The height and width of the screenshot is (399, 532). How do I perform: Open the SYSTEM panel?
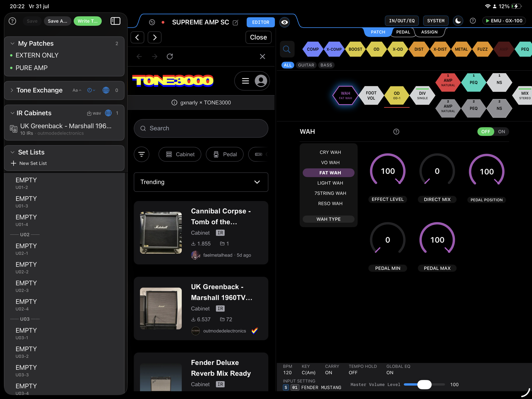436,21
